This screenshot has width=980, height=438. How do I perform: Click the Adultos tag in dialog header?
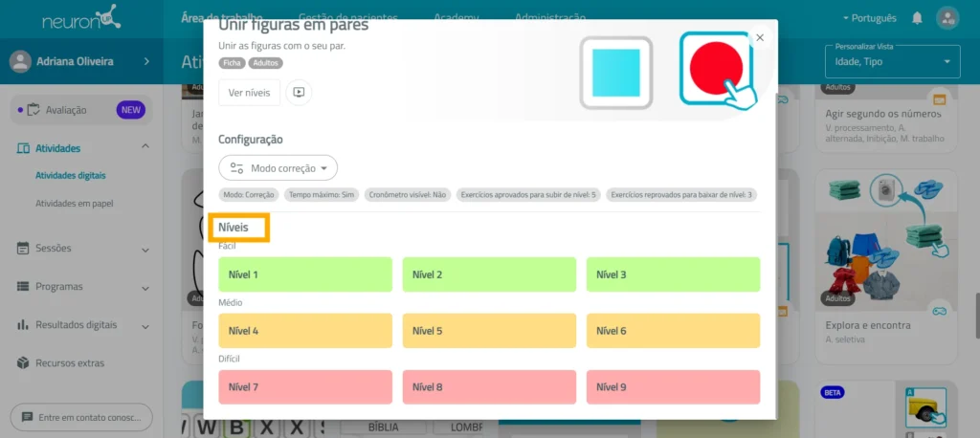pos(266,63)
